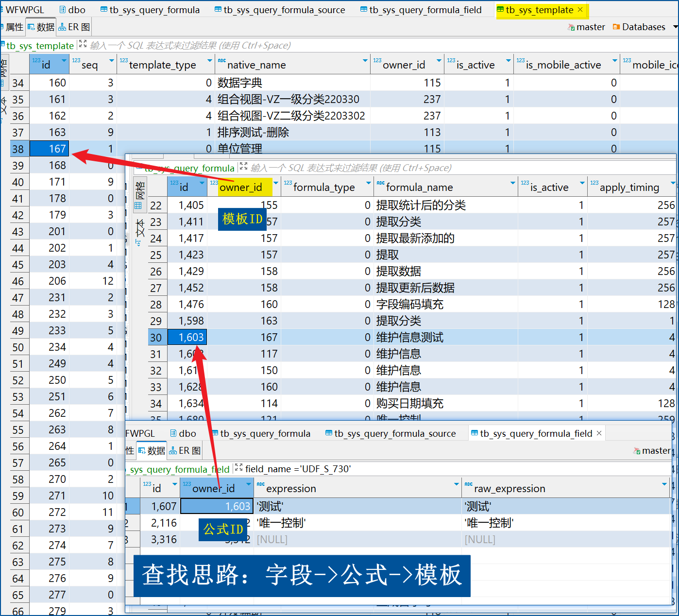Open id column filter arrow in tb_sys_template
Image resolution: width=679 pixels, height=616 pixels.
64,61
